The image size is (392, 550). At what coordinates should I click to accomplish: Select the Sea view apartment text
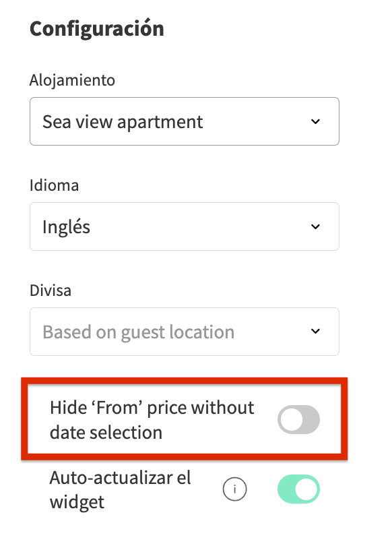(x=123, y=122)
